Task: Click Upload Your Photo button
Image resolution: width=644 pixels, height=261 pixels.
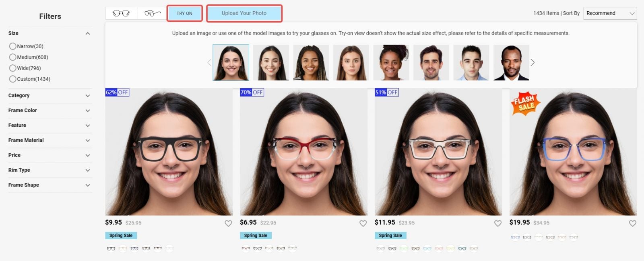Action: (x=244, y=13)
